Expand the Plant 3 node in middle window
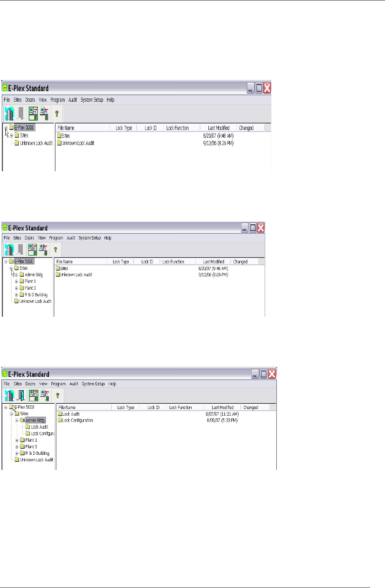 click(x=16, y=288)
